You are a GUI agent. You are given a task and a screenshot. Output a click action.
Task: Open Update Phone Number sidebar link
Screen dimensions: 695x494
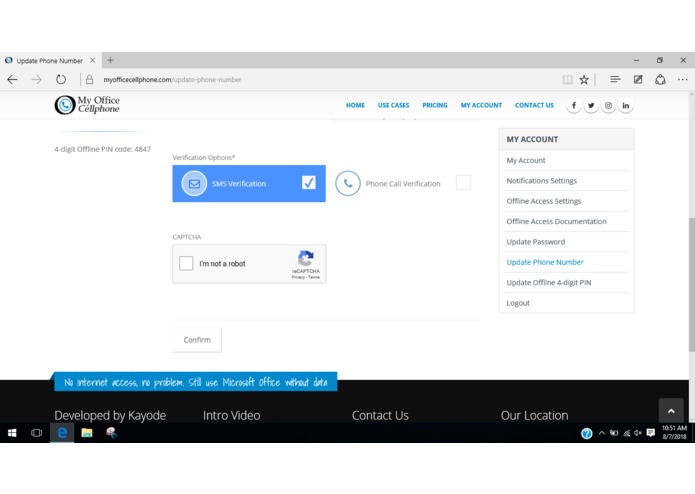click(545, 262)
